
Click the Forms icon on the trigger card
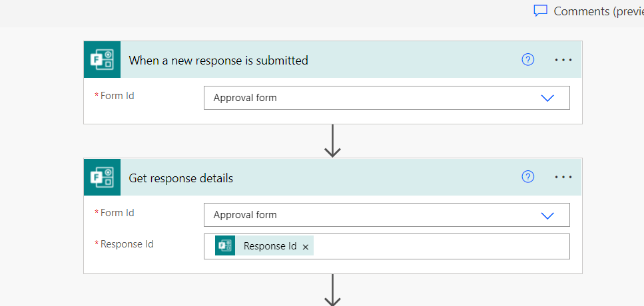(x=102, y=59)
